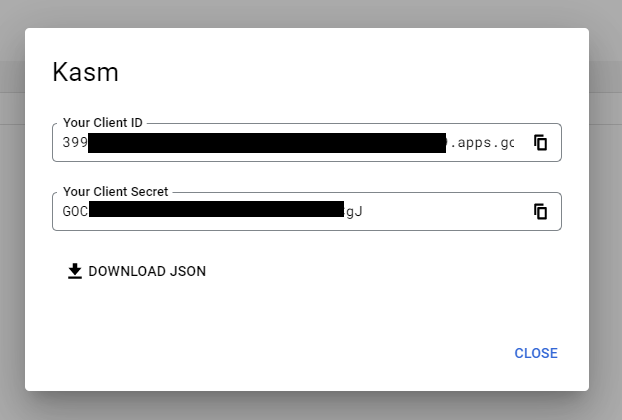Click the redacted bar in Client ID

point(267,143)
